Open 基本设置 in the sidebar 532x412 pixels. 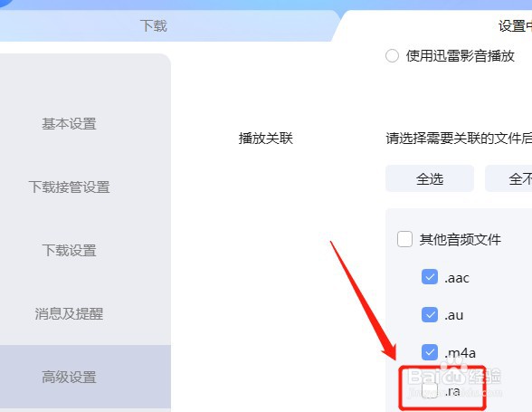[69, 124]
